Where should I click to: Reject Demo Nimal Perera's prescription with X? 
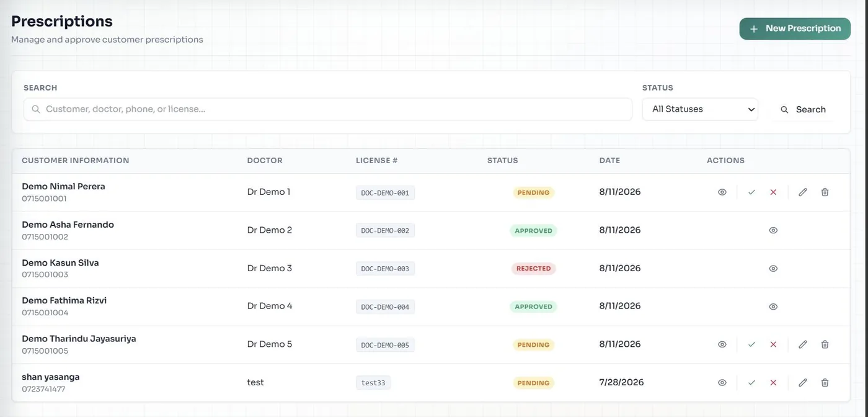coord(773,192)
